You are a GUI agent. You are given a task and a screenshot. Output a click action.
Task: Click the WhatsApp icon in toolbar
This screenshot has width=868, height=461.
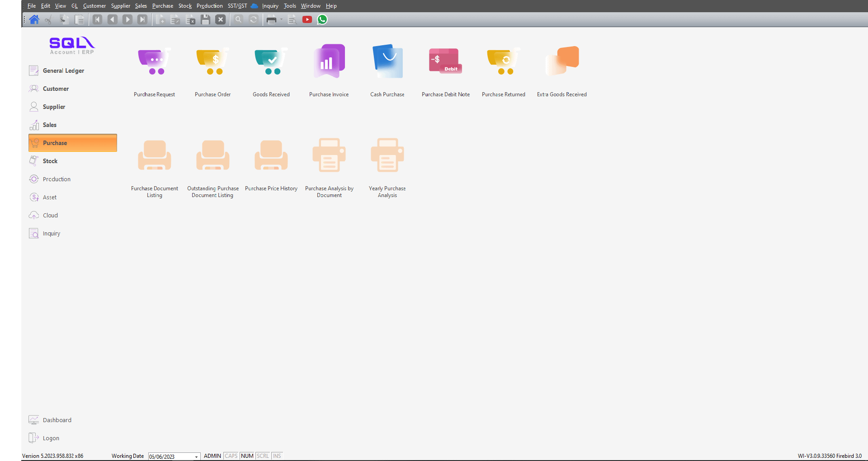pyautogui.click(x=322, y=19)
